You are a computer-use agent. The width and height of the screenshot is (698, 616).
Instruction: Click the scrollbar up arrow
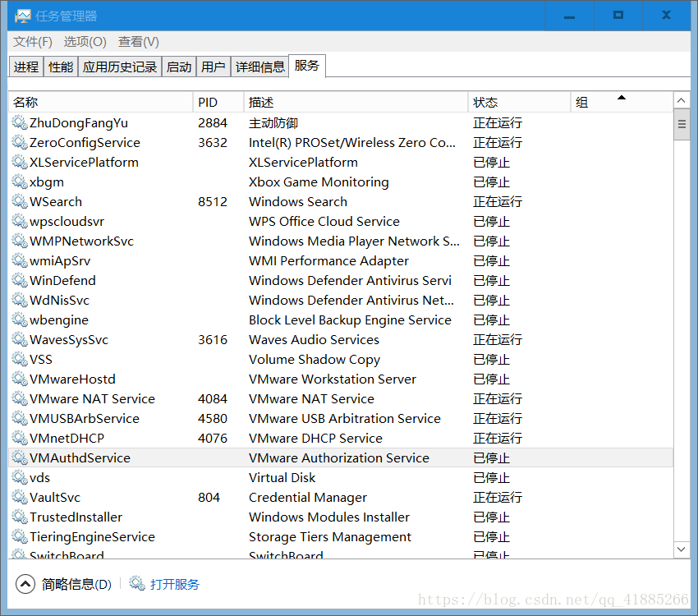(681, 100)
